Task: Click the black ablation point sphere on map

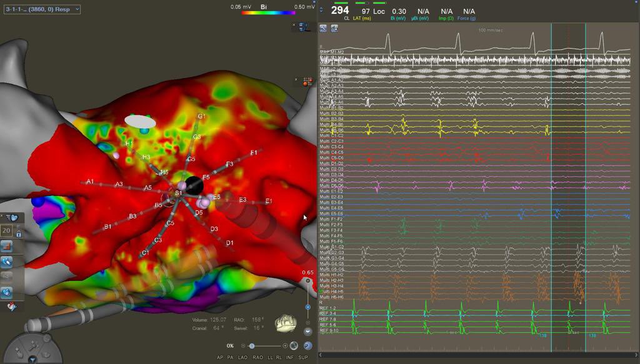Action: [194, 185]
